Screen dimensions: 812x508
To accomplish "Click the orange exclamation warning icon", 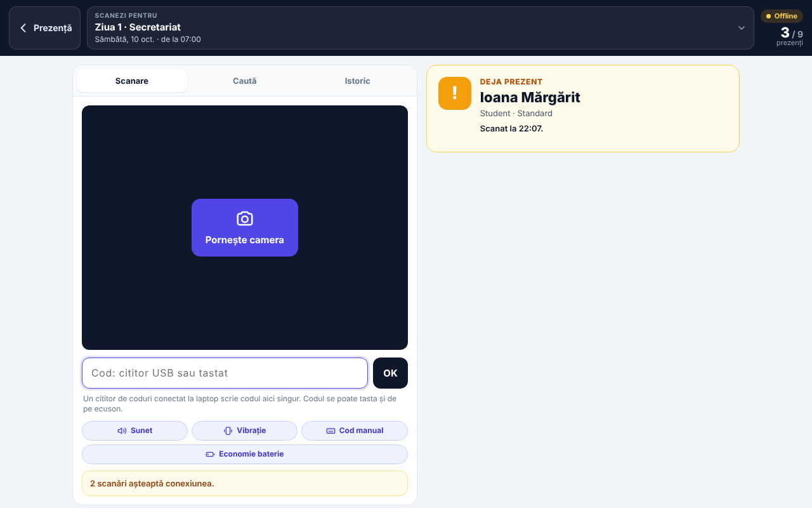I will (455, 93).
